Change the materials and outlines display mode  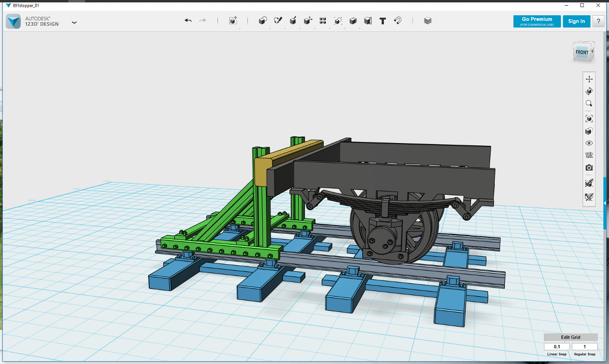point(589,131)
